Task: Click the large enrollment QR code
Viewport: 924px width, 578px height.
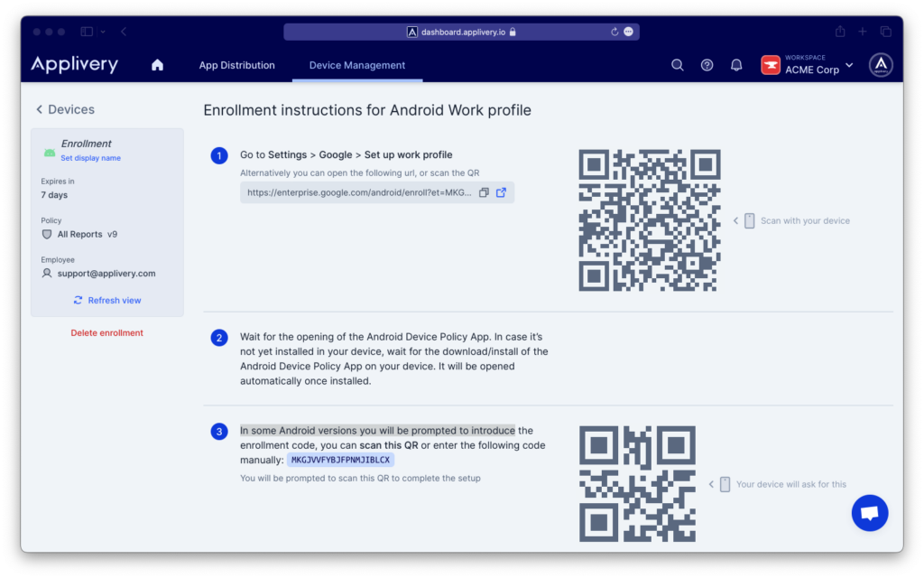Action: click(650, 220)
